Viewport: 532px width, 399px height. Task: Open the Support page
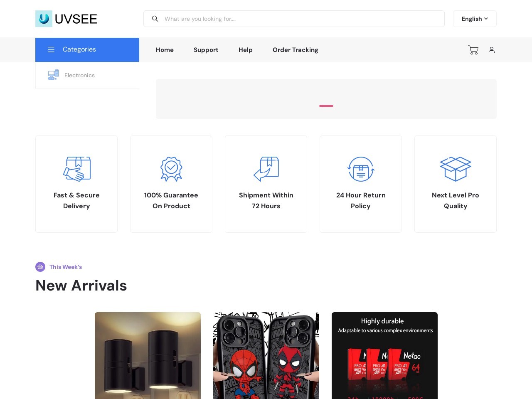(206, 50)
